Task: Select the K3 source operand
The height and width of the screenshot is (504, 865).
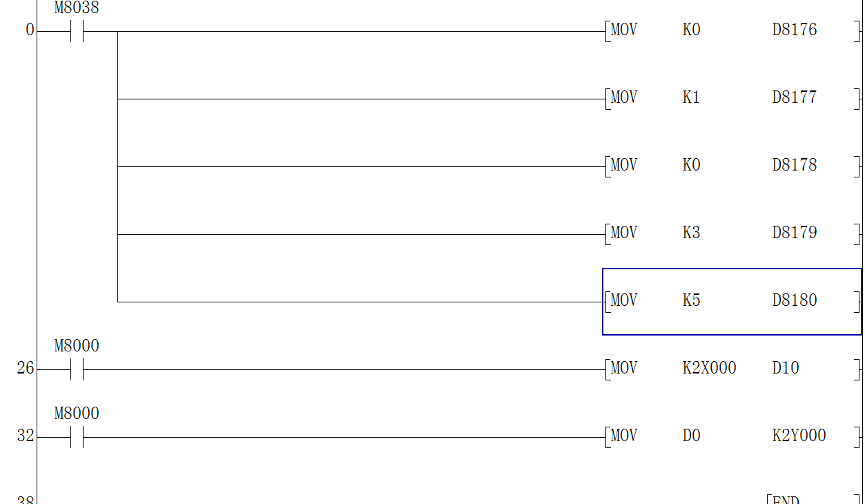Action: tap(691, 233)
